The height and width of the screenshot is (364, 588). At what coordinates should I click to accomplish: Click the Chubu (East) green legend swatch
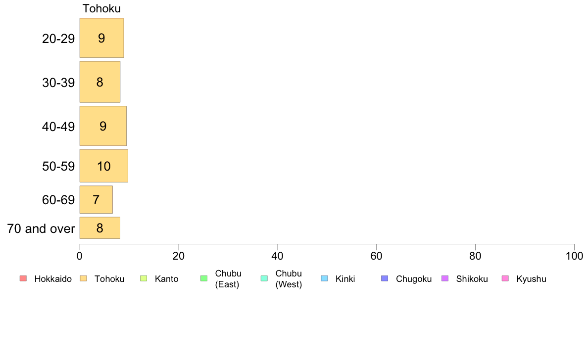coord(204,279)
